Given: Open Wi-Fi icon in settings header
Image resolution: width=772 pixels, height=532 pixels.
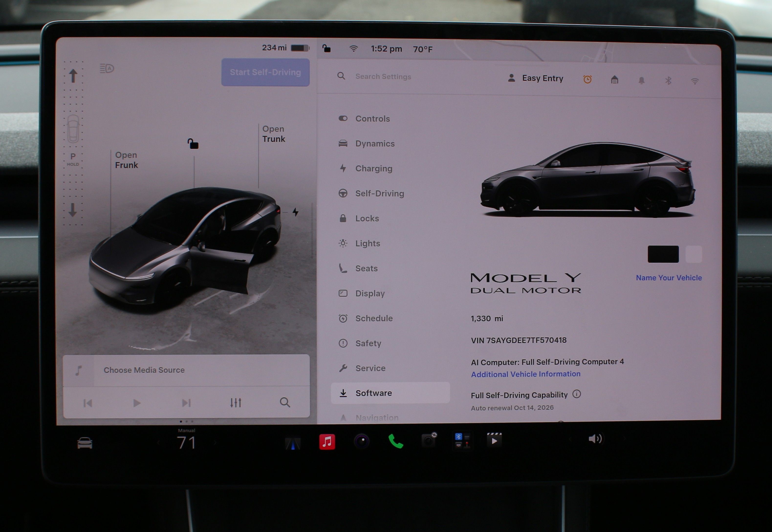Looking at the screenshot, I should point(695,81).
